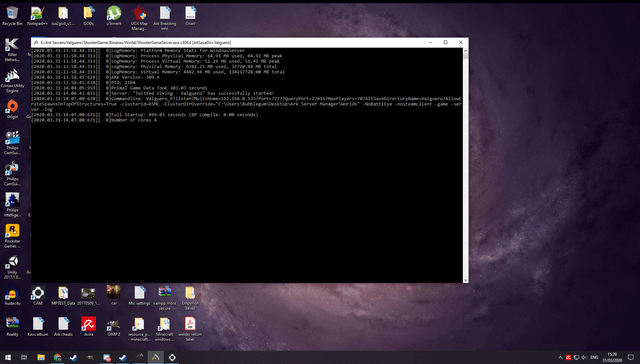
Task: Open the UGX Map Manager desktop shortcut
Action: point(139,18)
